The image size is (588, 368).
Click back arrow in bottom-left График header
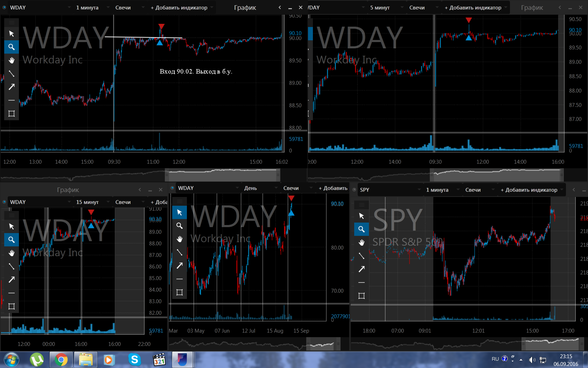140,190
